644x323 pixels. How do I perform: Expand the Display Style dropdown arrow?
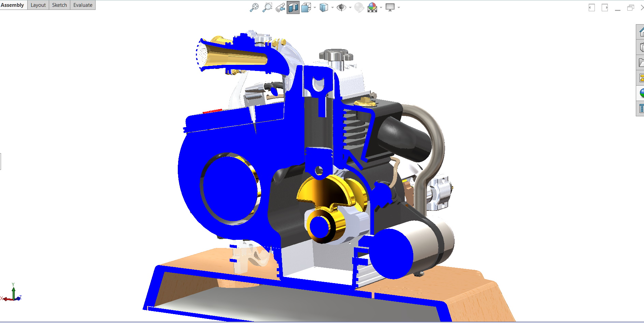pos(332,8)
